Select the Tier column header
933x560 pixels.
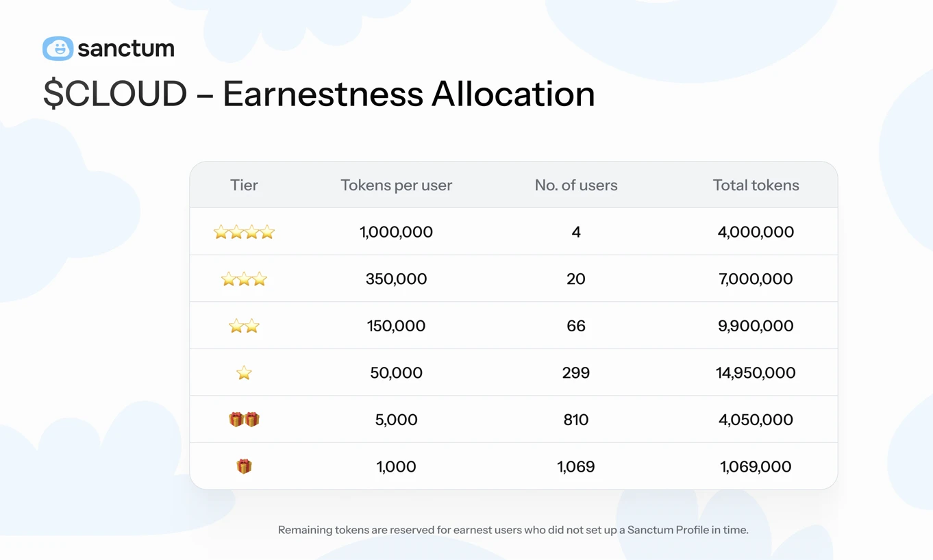tap(244, 185)
